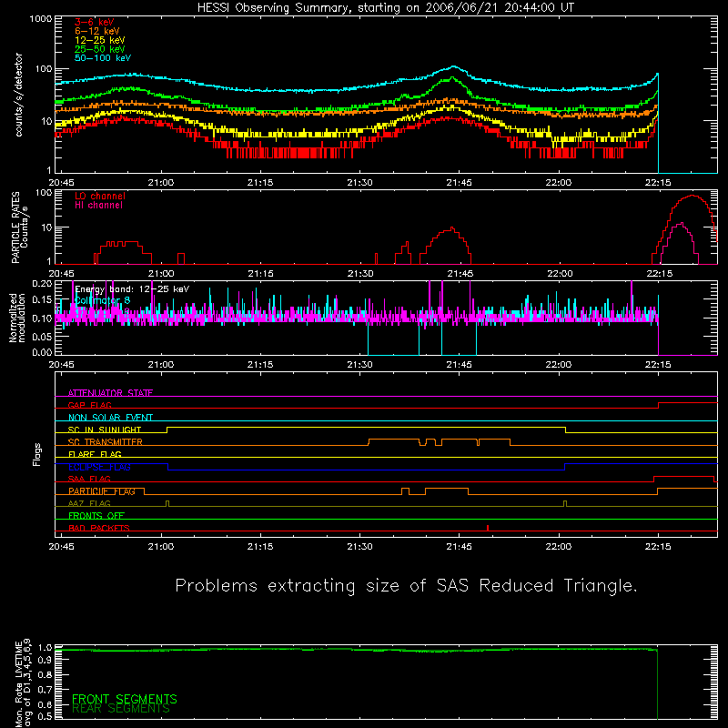
Task: Select the SC TRANSMITTER flag label
Action: 106,442
